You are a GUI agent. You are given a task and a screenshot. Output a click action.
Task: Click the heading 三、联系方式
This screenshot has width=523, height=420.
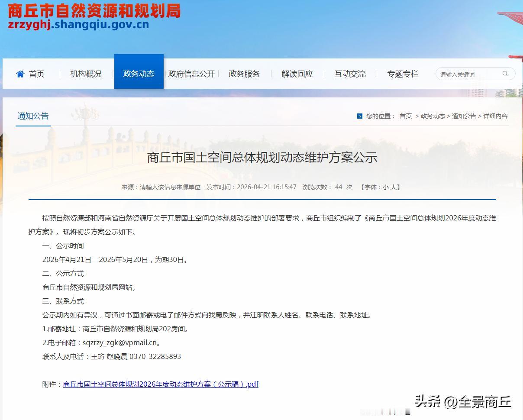pos(63,301)
